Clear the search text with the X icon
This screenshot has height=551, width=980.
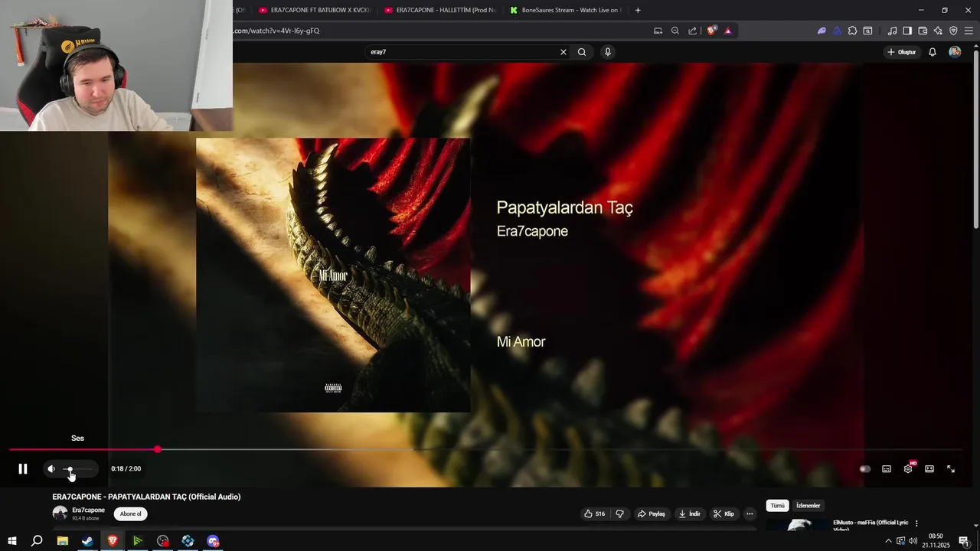click(x=563, y=52)
